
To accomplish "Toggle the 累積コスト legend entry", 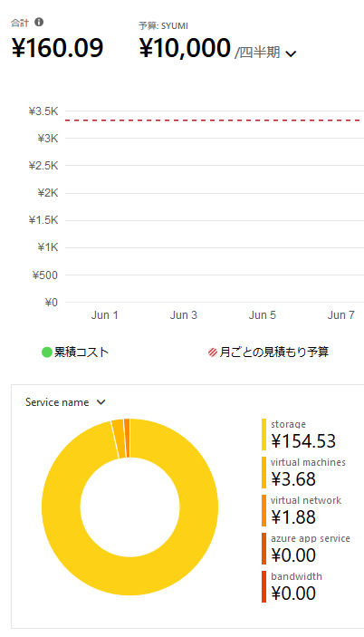I will pyautogui.click(x=75, y=352).
